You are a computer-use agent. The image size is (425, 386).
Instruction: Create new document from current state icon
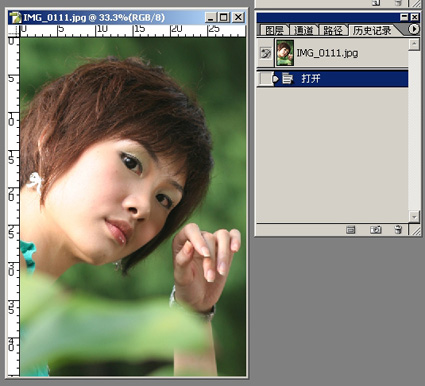coord(350,230)
